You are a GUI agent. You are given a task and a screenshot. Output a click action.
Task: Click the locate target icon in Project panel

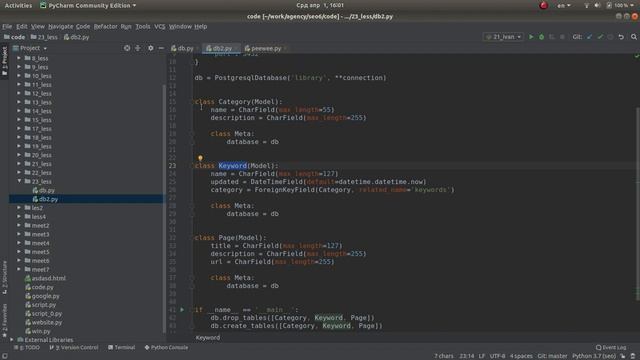[x=127, y=48]
